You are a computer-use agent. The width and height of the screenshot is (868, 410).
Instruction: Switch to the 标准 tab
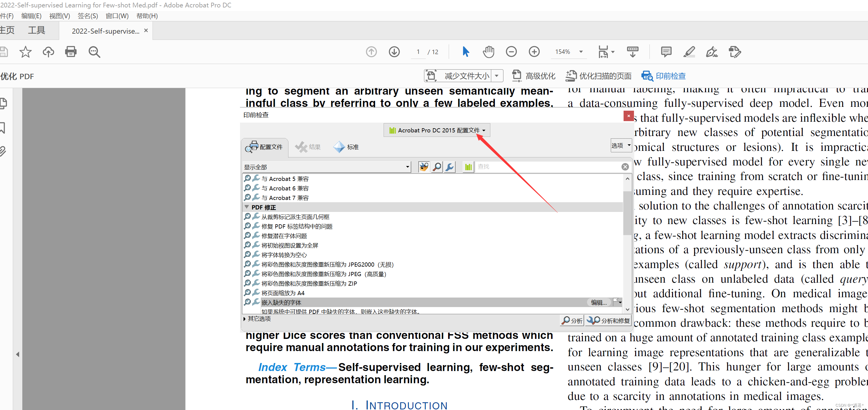pos(346,147)
